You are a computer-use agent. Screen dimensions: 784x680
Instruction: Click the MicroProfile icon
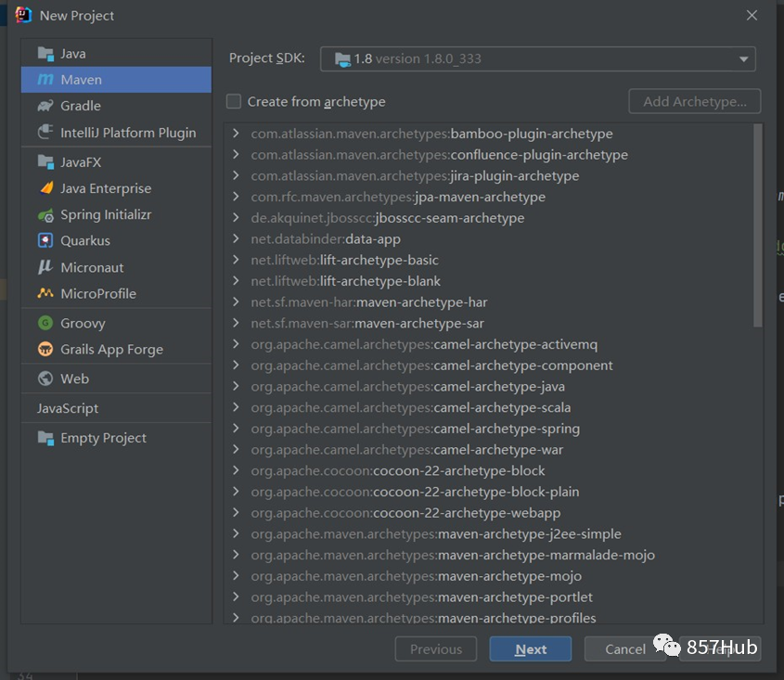point(45,293)
